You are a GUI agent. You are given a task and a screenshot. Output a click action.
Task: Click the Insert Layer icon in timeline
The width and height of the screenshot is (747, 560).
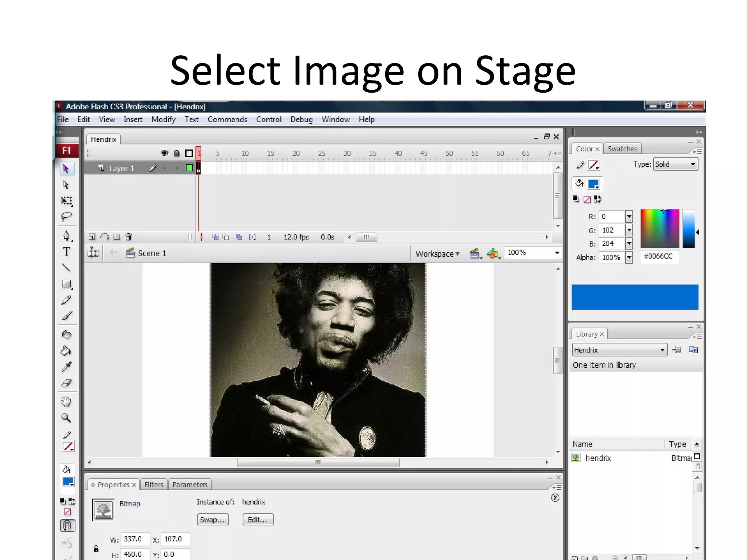(92, 237)
